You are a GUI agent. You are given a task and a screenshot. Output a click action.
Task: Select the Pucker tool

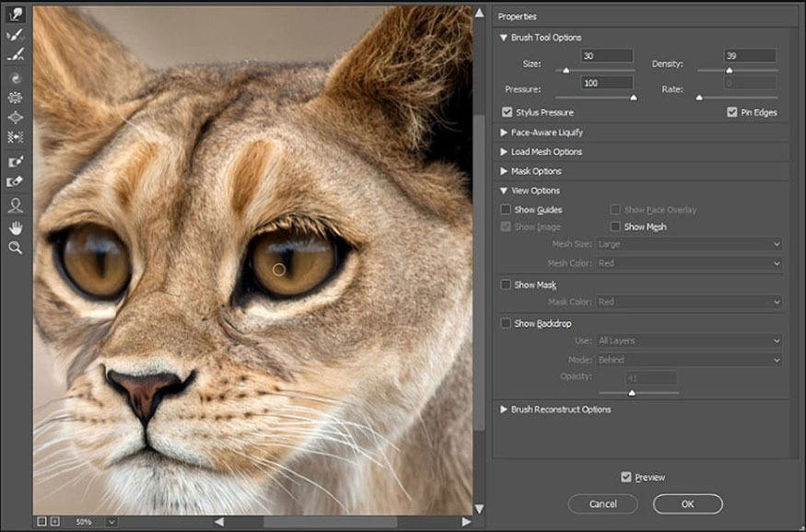point(16,98)
